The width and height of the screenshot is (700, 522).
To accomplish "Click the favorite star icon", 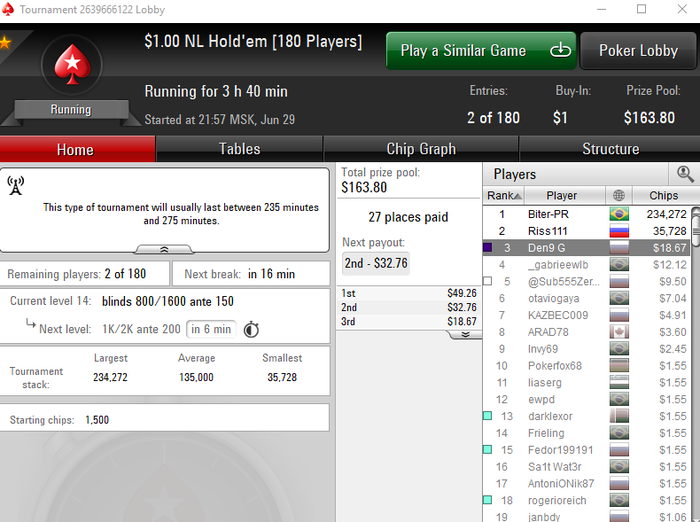I will click(5, 43).
